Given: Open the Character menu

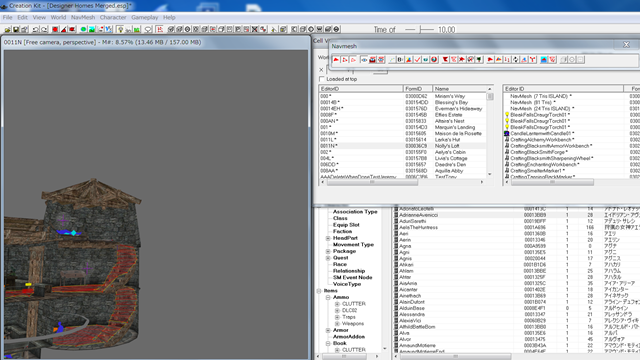Looking at the screenshot, I should tap(113, 18).
